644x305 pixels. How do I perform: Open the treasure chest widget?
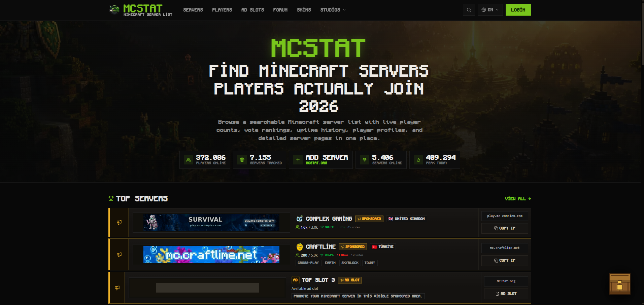coord(620,284)
